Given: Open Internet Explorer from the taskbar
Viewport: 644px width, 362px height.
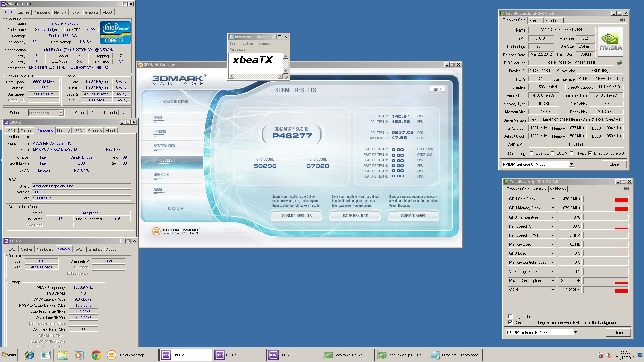Looking at the screenshot, I should coord(30,355).
